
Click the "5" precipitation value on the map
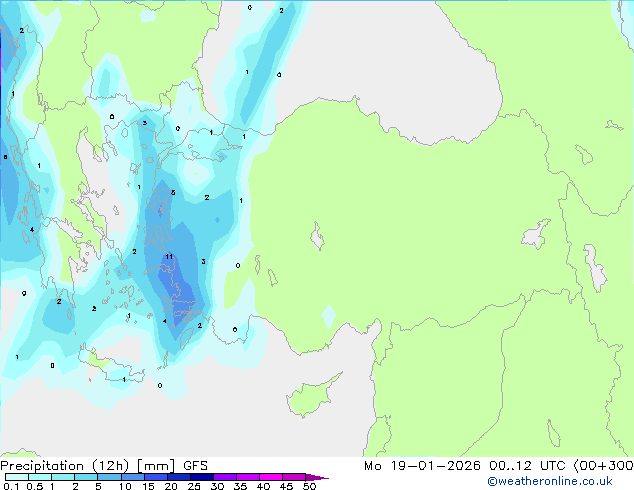(x=173, y=192)
